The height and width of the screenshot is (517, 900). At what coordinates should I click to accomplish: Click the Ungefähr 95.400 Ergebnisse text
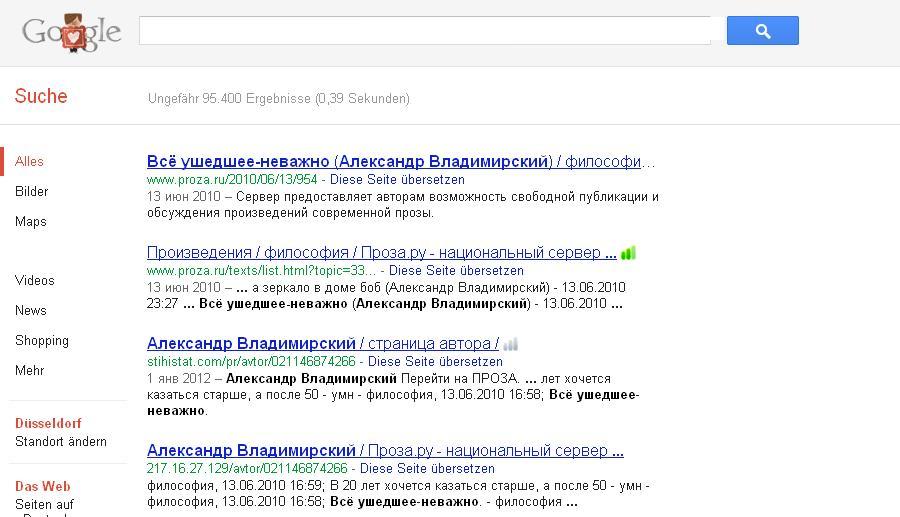pos(279,99)
